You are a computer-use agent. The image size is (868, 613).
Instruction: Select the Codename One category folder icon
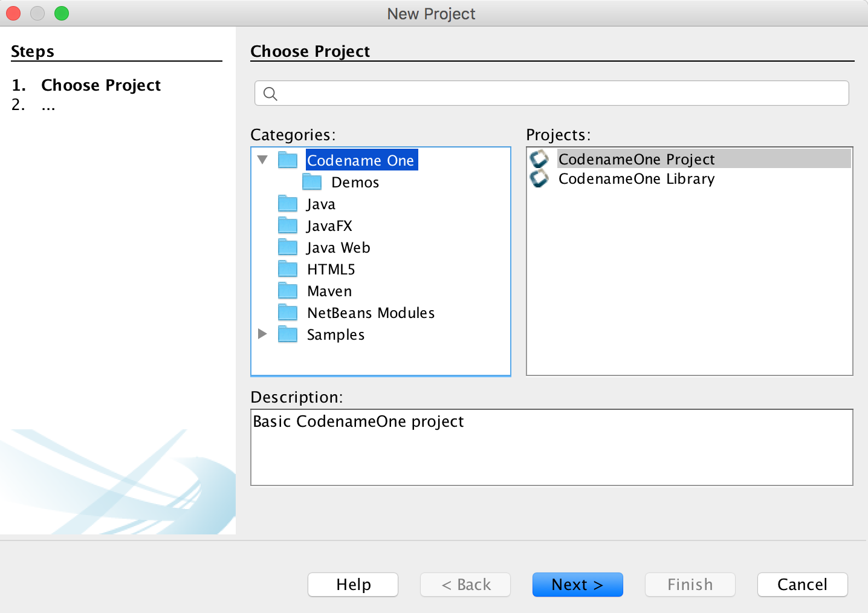[288, 159]
